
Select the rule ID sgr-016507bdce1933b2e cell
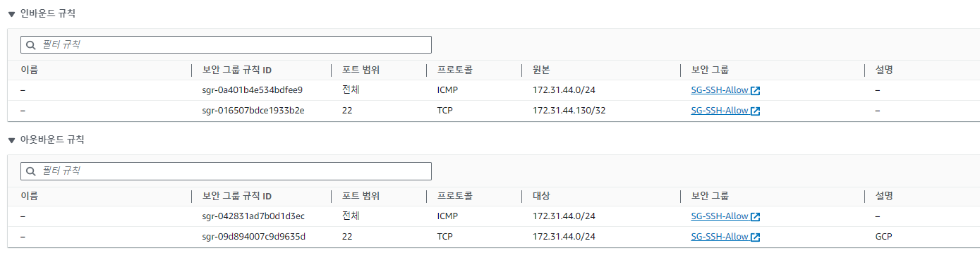[253, 111]
